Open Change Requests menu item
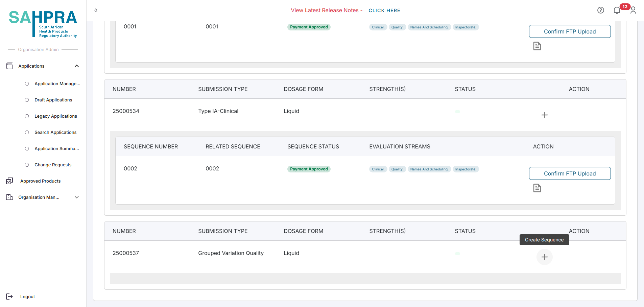This screenshot has height=307, width=644. pos(53,165)
